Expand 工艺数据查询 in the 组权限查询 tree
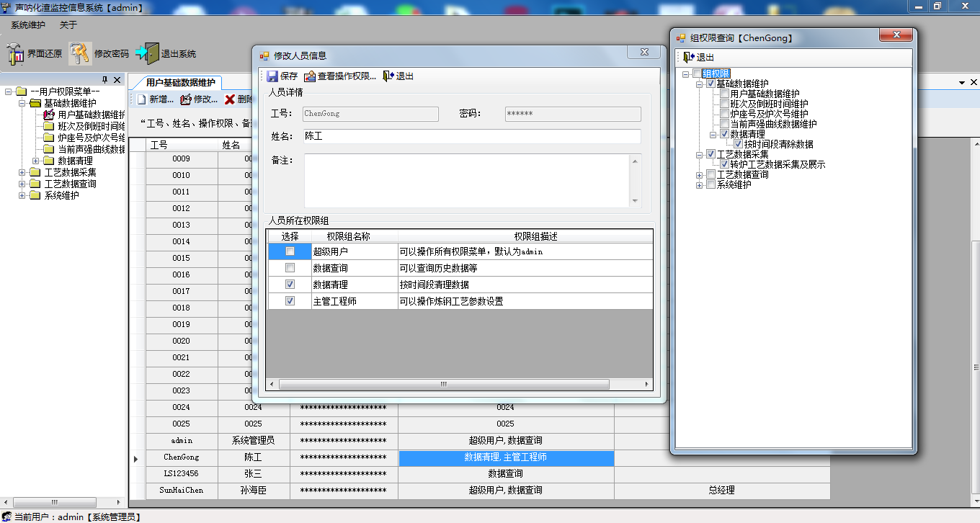Image resolution: width=980 pixels, height=523 pixels. point(699,174)
